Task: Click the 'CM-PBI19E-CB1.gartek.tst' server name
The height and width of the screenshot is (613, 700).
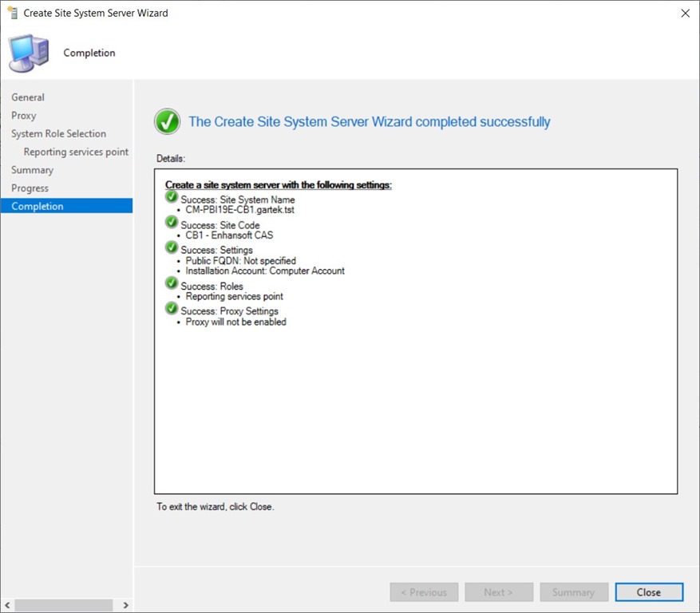Action: point(240,210)
